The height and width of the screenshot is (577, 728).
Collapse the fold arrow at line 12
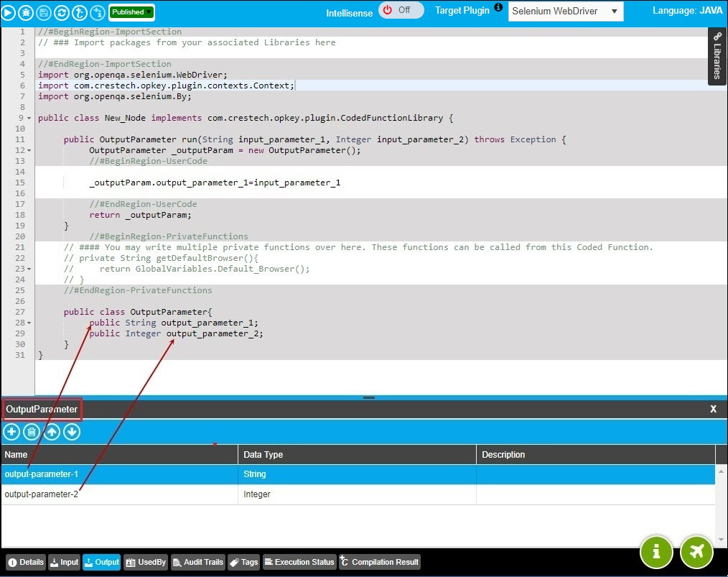[29, 150]
